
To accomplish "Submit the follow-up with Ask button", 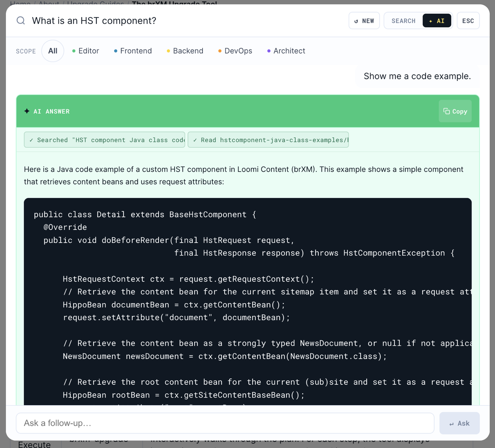I will click(x=459, y=423).
